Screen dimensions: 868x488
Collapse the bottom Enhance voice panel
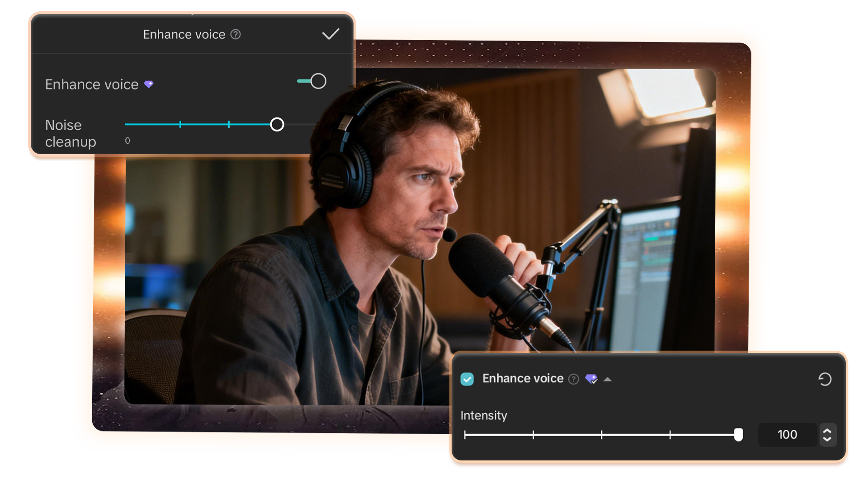(608, 379)
